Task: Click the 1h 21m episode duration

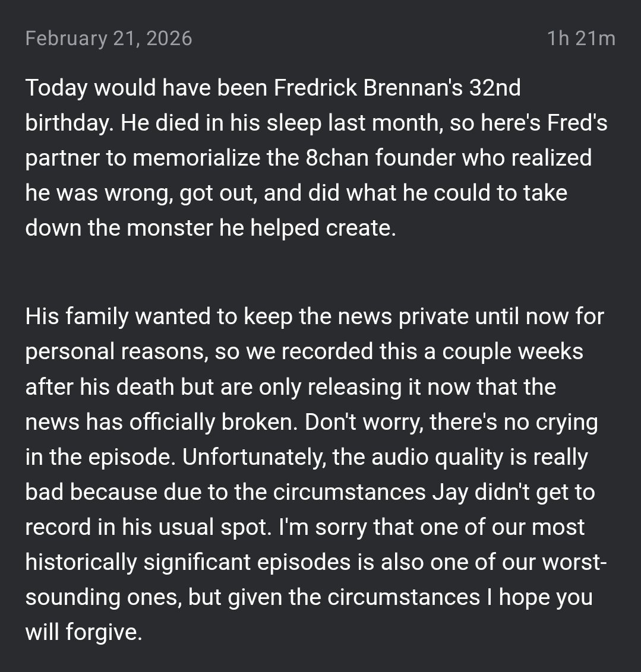Action: click(580, 39)
